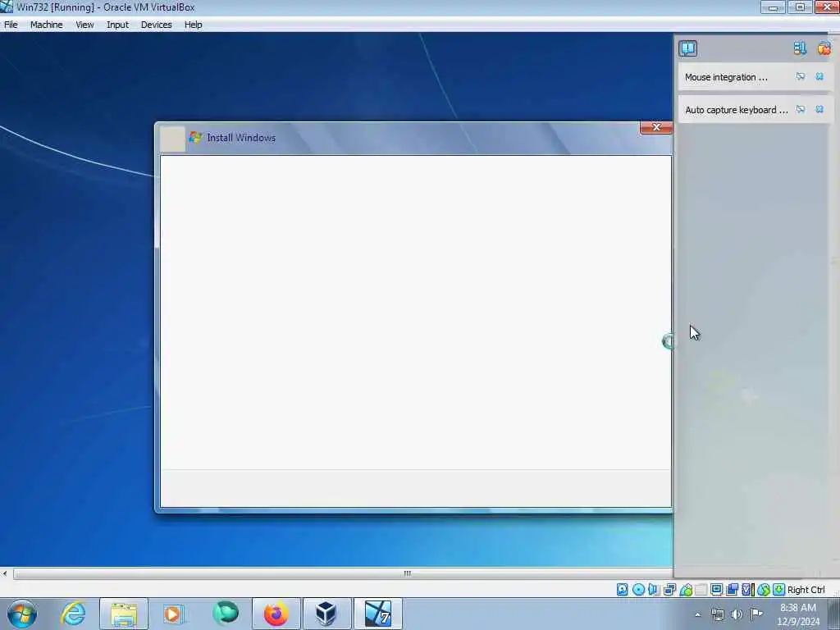The height and width of the screenshot is (630, 840).
Task: Click the Mouse integration notification text
Action: pyautogui.click(x=726, y=77)
